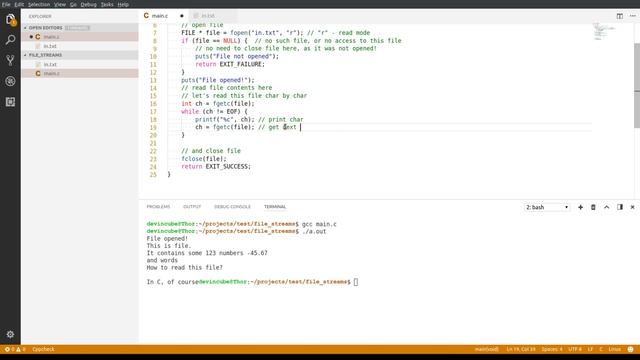640x360 pixels.
Task: Select main.c under Open Editors
Action: (x=80, y=37)
